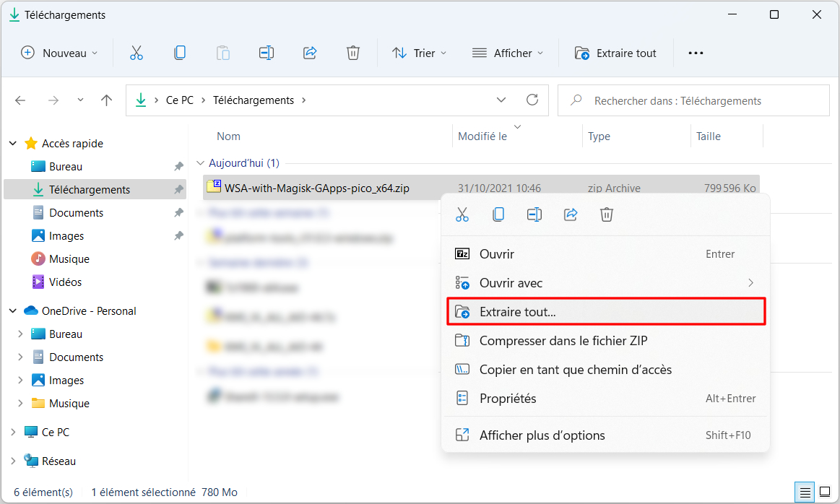
Task: Click the Rename icon in the top toolbar
Action: tap(267, 53)
